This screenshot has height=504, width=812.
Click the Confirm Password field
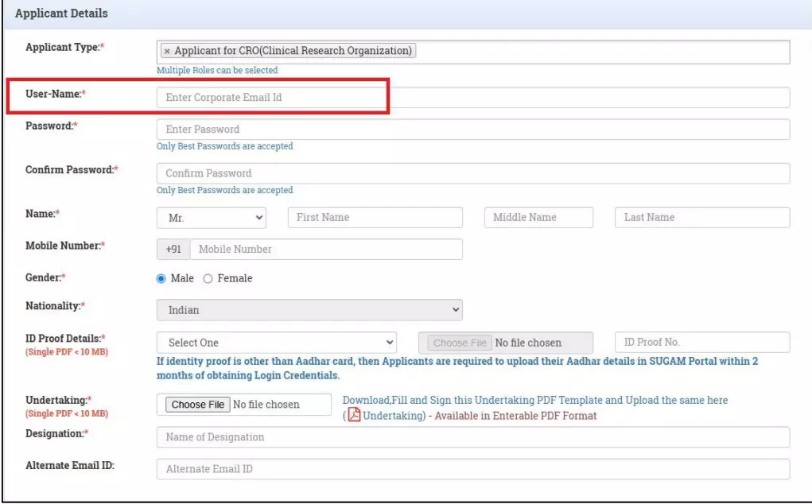472,173
